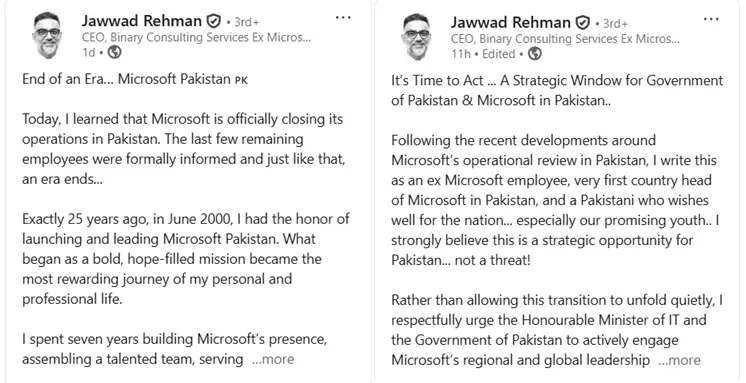Expand the Time to Act post with ...more
This screenshot has height=383, width=746.
click(x=679, y=360)
